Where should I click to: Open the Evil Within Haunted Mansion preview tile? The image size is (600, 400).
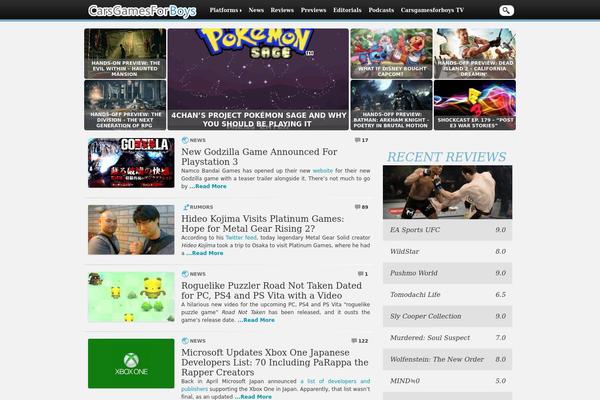coord(125,54)
